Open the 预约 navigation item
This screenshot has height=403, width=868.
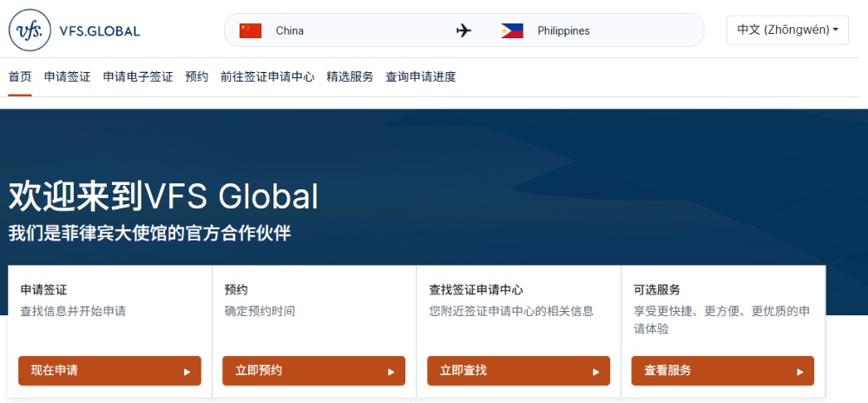click(x=197, y=76)
